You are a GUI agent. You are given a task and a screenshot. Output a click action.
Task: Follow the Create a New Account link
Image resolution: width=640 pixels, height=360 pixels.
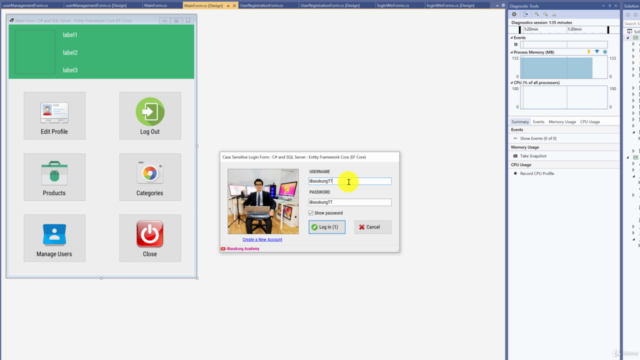[x=262, y=240]
